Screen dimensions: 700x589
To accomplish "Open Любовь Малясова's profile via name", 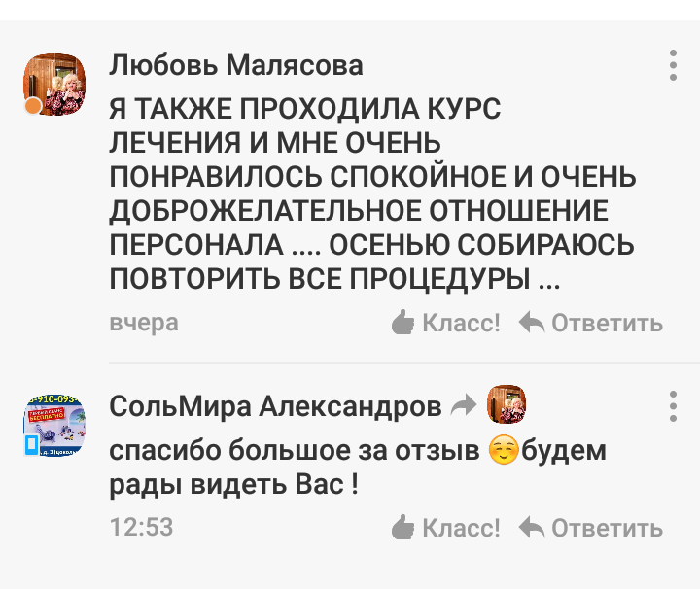I will pyautogui.click(x=236, y=65).
